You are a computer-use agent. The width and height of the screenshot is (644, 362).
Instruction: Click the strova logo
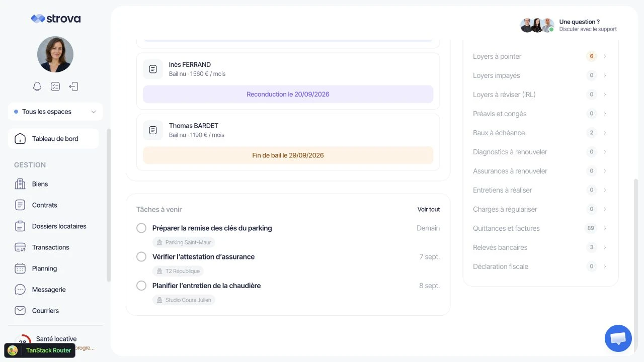click(55, 19)
